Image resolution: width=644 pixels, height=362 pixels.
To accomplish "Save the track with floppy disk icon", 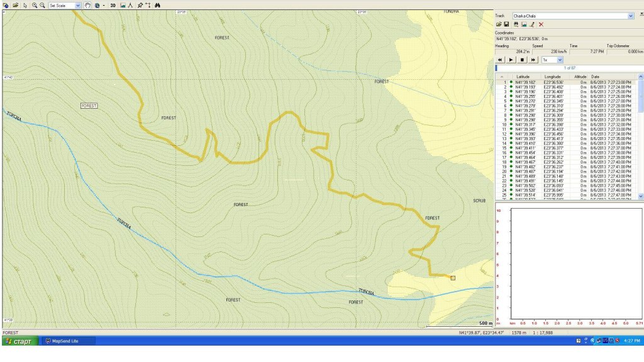I will (506, 25).
